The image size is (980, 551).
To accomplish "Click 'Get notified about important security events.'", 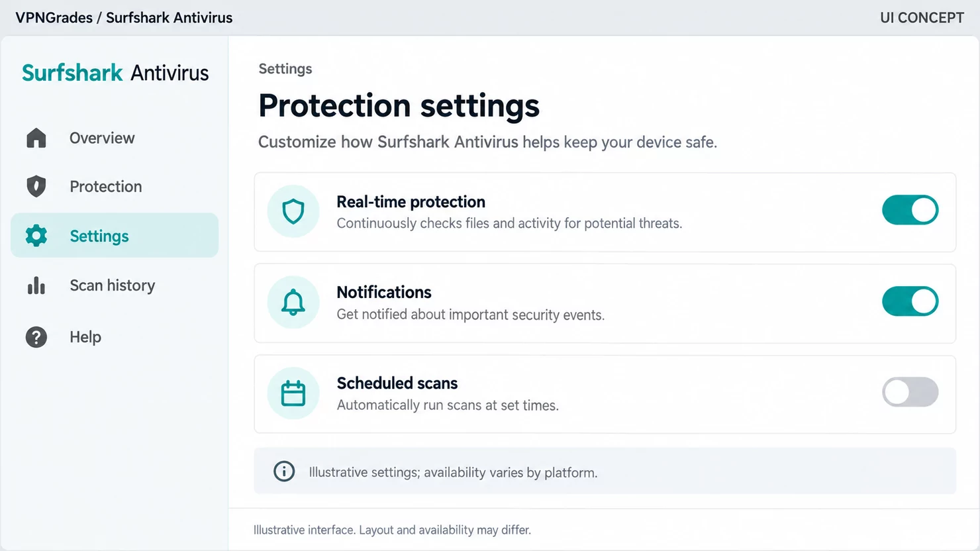I will [x=471, y=315].
